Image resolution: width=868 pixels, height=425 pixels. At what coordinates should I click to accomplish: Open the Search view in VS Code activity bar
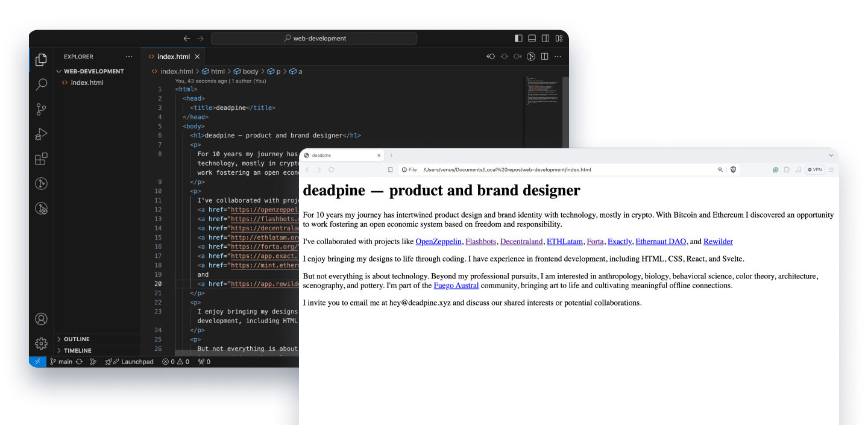(41, 84)
